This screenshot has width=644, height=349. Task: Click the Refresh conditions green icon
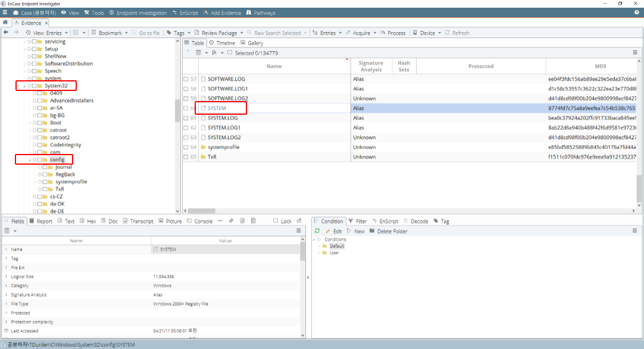[317, 231]
